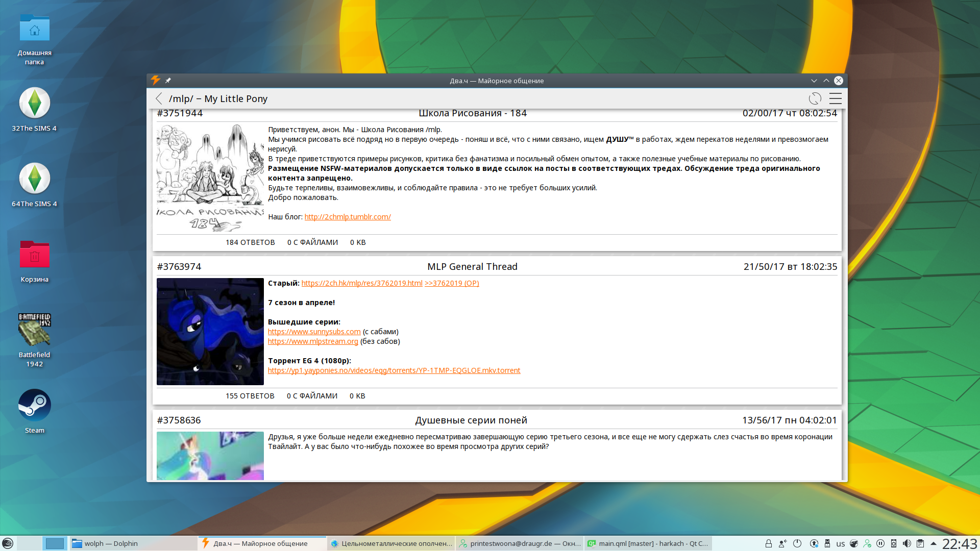Click the software updates tray icon
The width and height of the screenshot is (980, 551).
point(814,543)
